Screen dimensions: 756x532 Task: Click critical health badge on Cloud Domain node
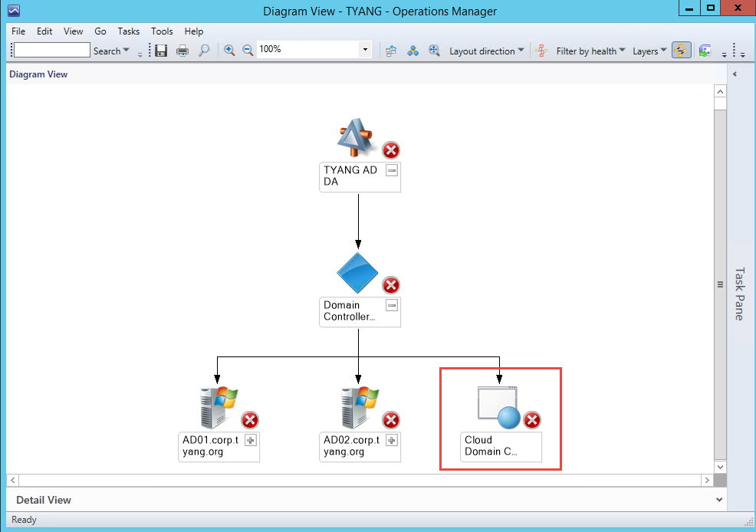[532, 420]
